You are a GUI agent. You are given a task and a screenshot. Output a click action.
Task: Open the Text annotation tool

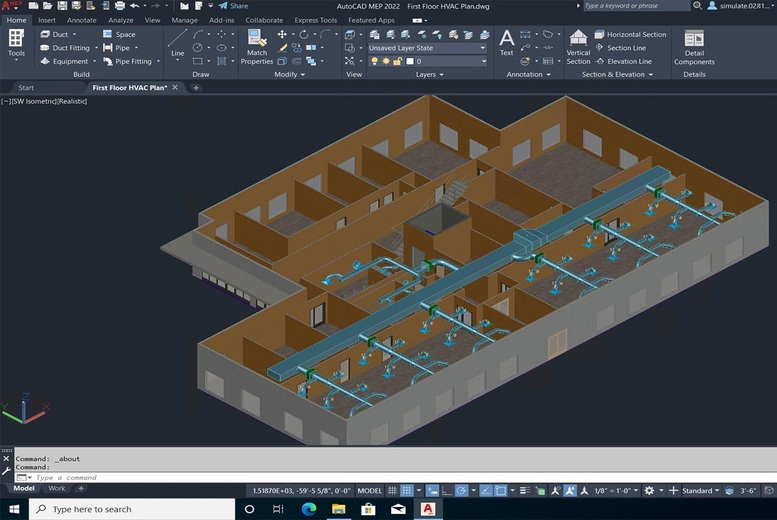(506, 43)
